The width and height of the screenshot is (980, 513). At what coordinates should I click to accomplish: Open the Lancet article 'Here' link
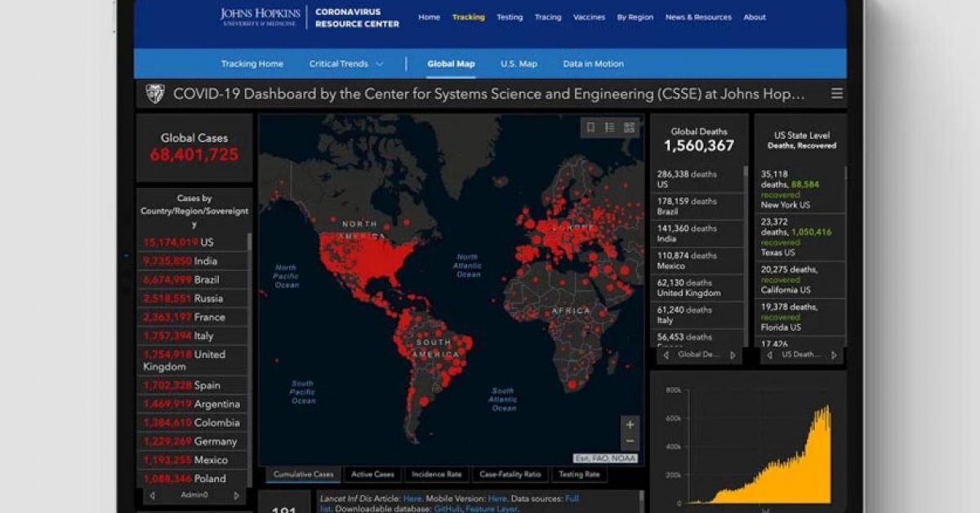point(412,497)
